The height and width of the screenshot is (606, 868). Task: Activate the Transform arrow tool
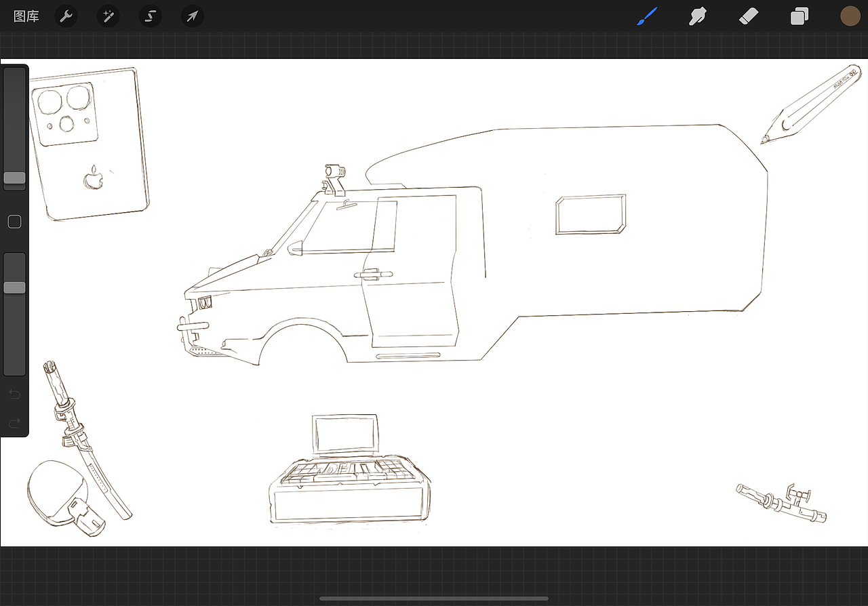coord(193,16)
